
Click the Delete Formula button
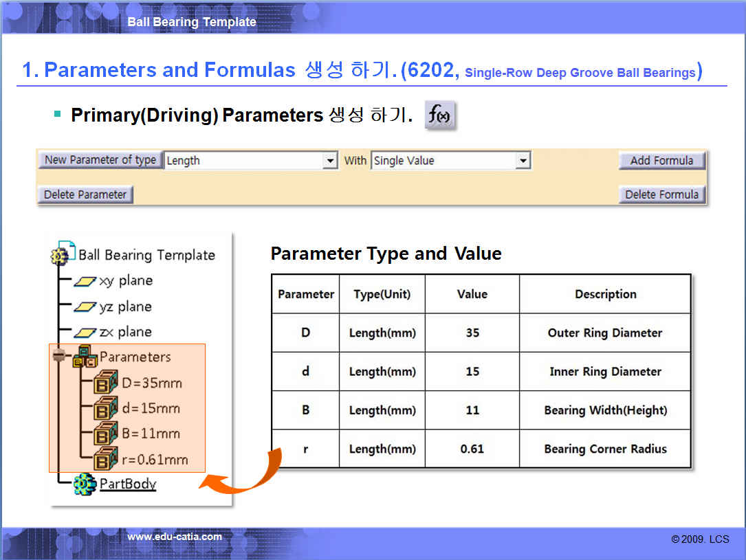pos(661,194)
